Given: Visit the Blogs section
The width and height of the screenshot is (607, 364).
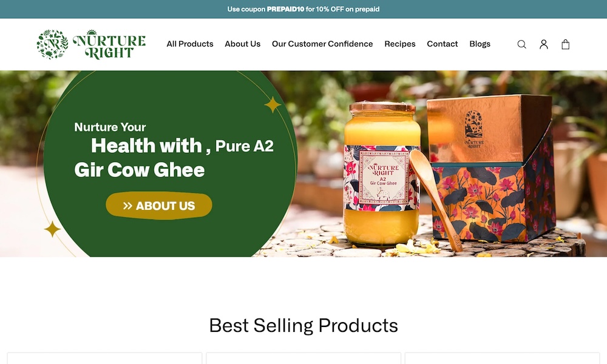Looking at the screenshot, I should point(480,44).
